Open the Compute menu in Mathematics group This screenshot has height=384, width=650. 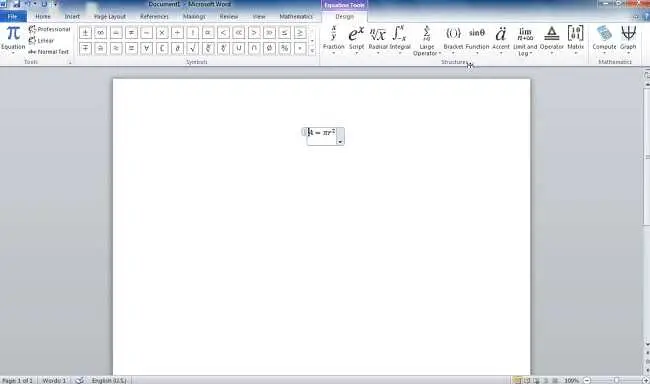pyautogui.click(x=604, y=40)
